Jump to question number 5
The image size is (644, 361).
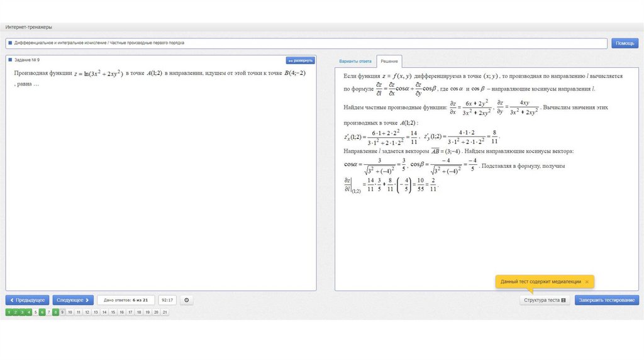click(35, 312)
